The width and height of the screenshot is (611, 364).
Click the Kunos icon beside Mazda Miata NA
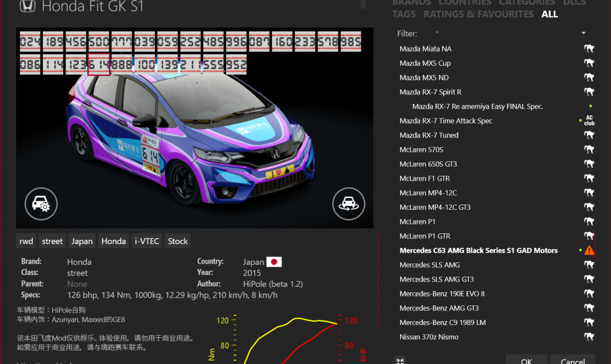pyautogui.click(x=589, y=49)
